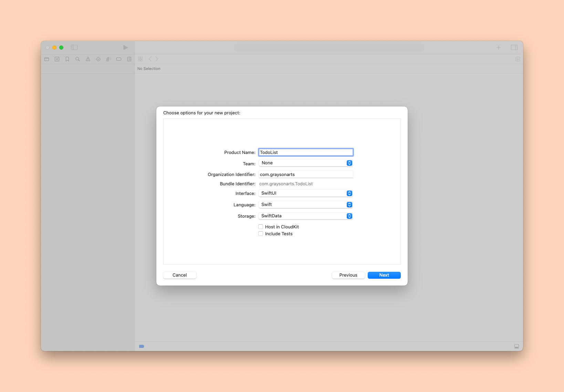Open the Debug navigator spray icon

[108, 59]
